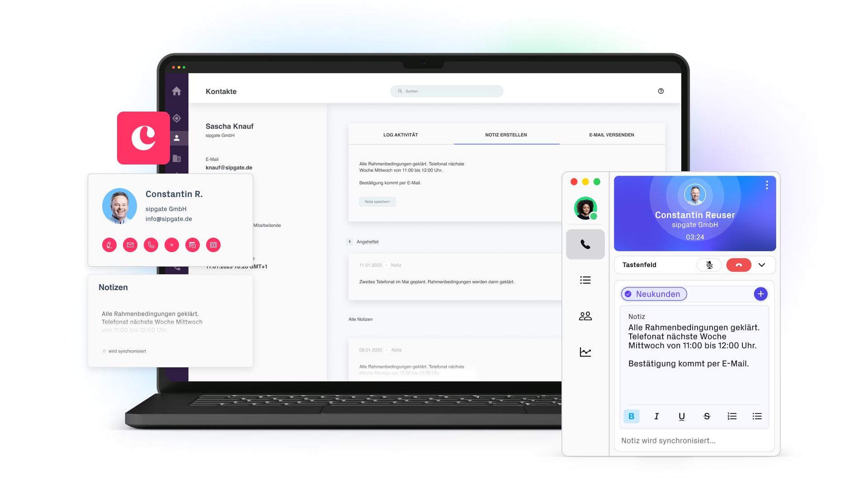
Task: Click the user avatar in softphone sidebar
Action: pyautogui.click(x=585, y=208)
